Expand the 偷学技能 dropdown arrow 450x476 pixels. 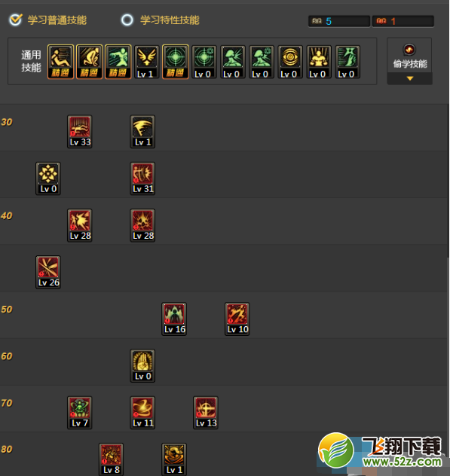point(410,78)
